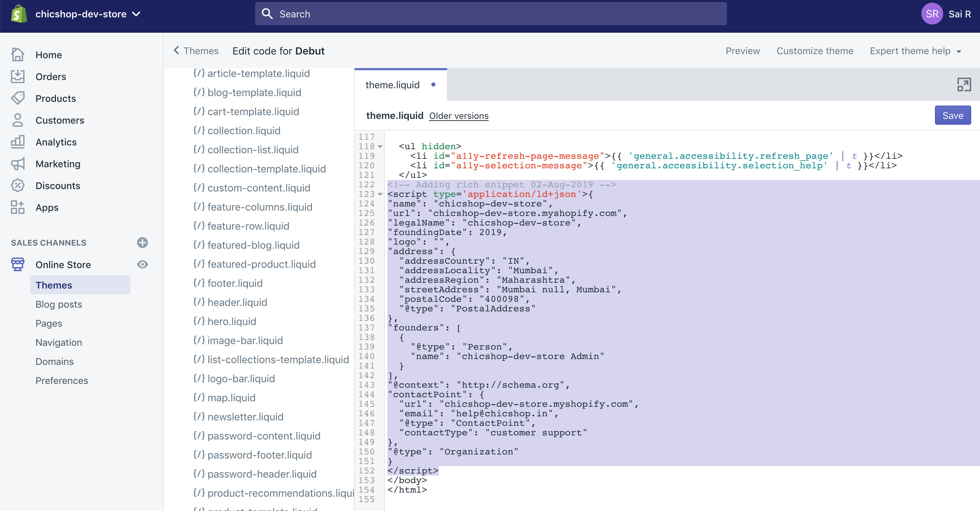Click the Analytics bar chart icon
Screen dimensions: 980x511
tap(18, 142)
